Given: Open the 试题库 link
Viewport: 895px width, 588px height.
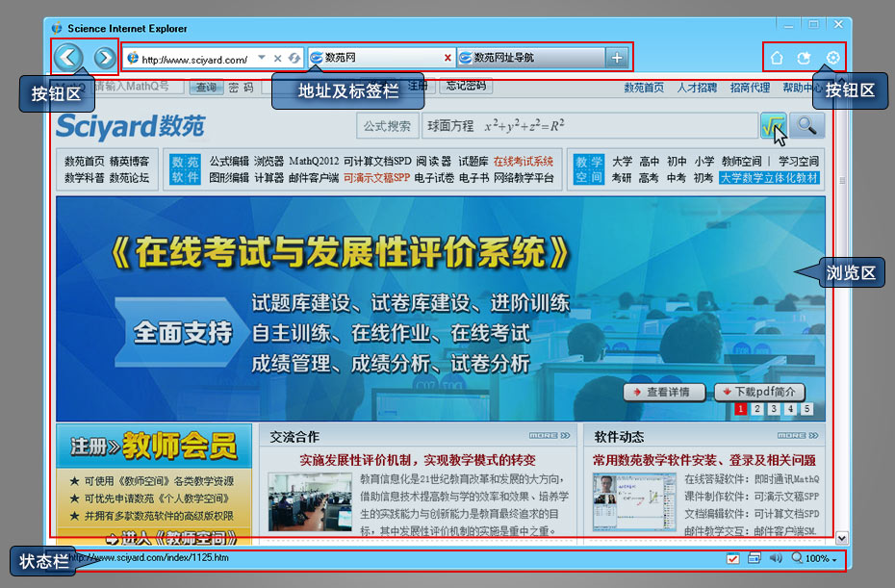Looking at the screenshot, I should (x=473, y=162).
